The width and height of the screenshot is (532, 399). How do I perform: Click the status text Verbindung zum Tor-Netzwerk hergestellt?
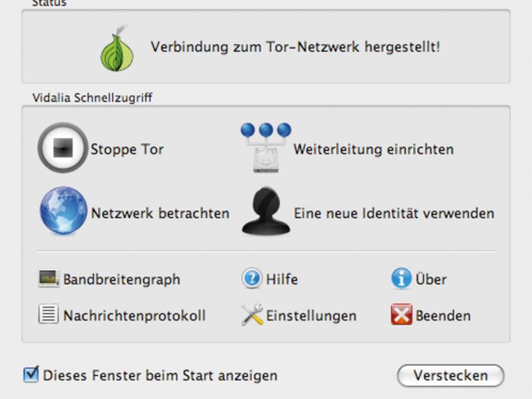pyautogui.click(x=296, y=47)
